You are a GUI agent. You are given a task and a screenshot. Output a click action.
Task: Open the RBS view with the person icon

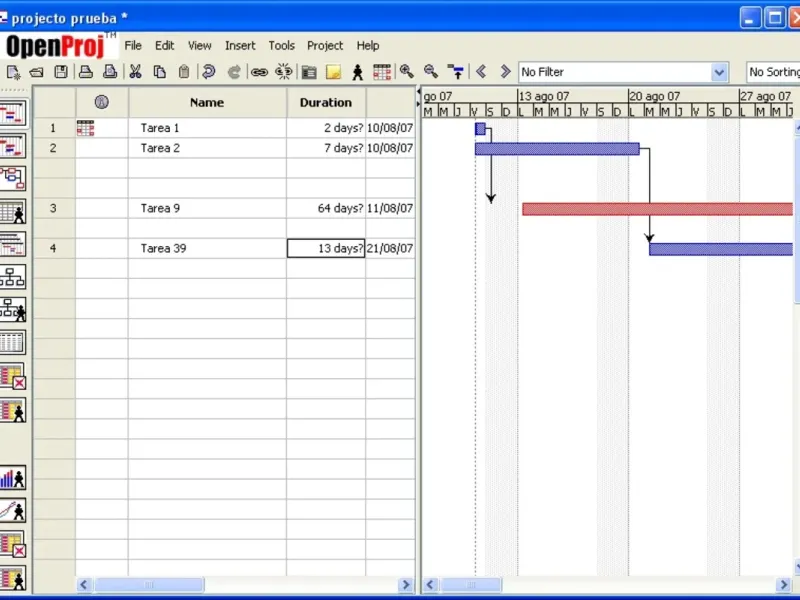point(12,310)
